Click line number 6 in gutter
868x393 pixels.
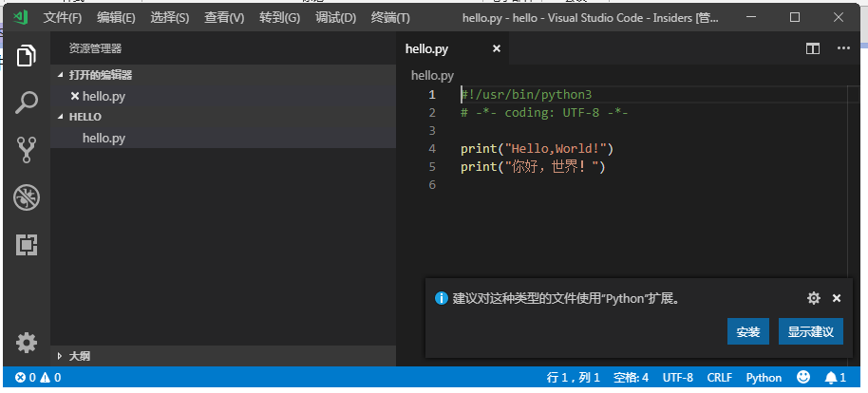pyautogui.click(x=432, y=184)
